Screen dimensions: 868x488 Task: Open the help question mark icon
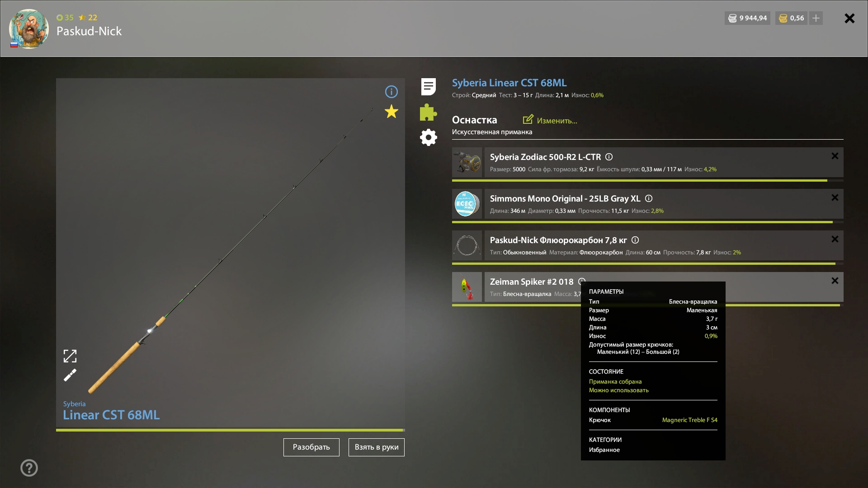pyautogui.click(x=29, y=468)
